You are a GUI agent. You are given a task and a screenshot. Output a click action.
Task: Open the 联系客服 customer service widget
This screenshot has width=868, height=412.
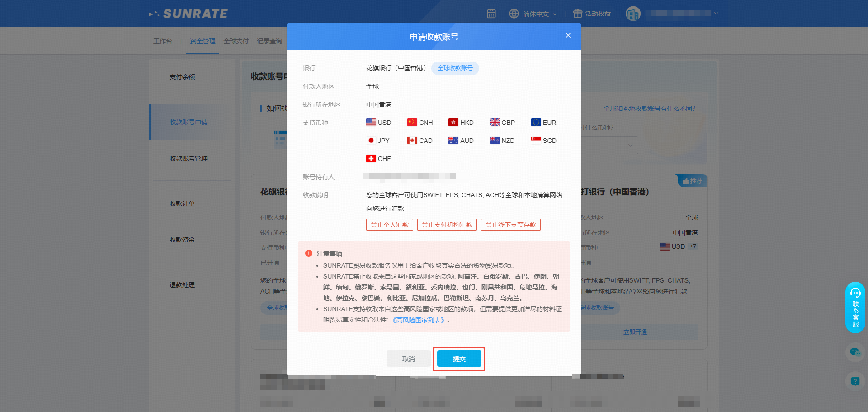tap(855, 308)
